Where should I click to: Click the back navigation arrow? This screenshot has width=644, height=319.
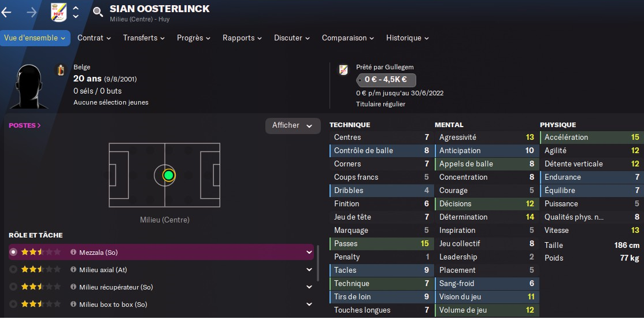(x=7, y=12)
